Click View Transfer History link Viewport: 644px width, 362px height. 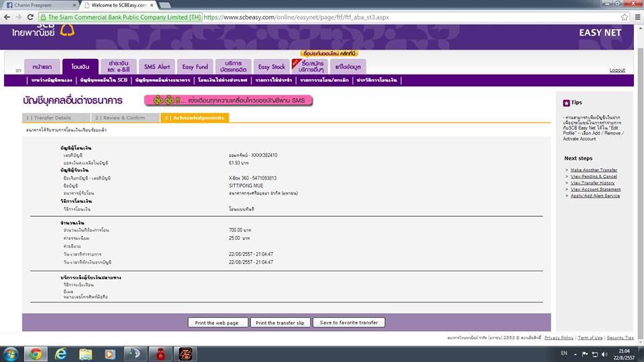pos(592,183)
